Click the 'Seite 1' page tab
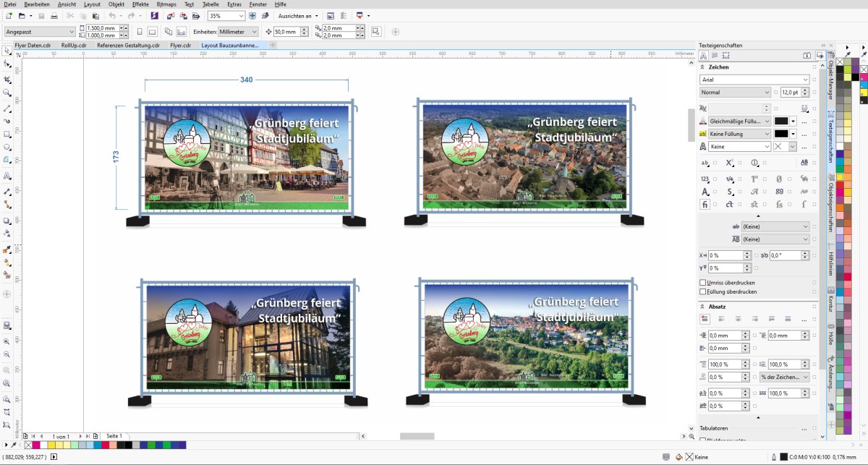The width and height of the screenshot is (868, 465). click(x=114, y=437)
